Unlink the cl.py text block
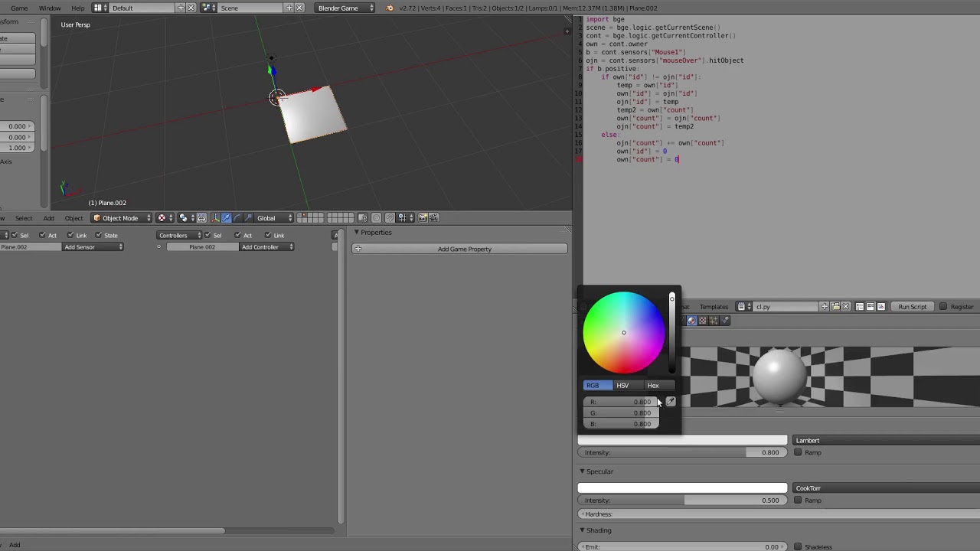Image resolution: width=980 pixels, height=551 pixels. [846, 307]
